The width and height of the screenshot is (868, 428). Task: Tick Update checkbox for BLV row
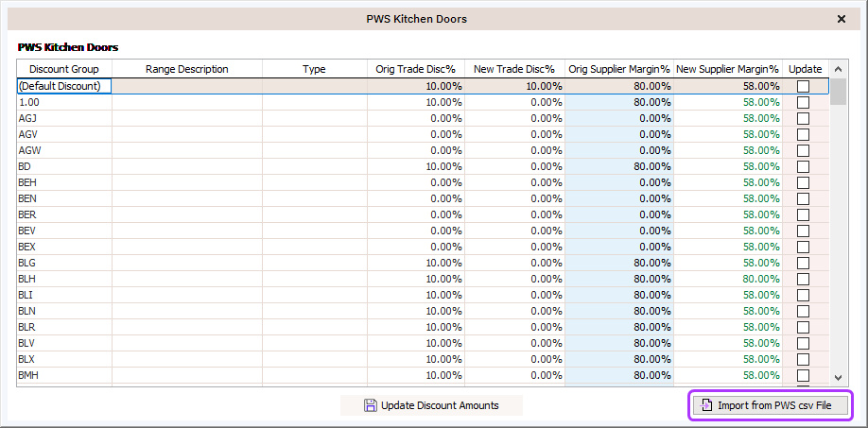[803, 343]
